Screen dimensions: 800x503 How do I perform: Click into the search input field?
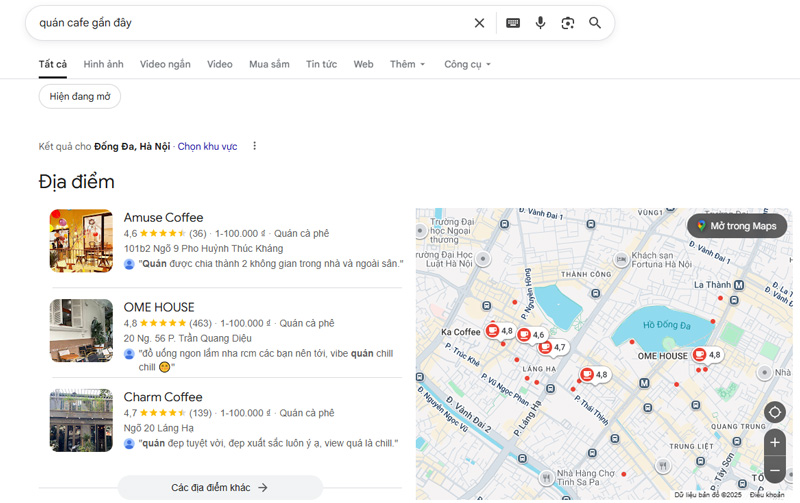click(x=250, y=23)
